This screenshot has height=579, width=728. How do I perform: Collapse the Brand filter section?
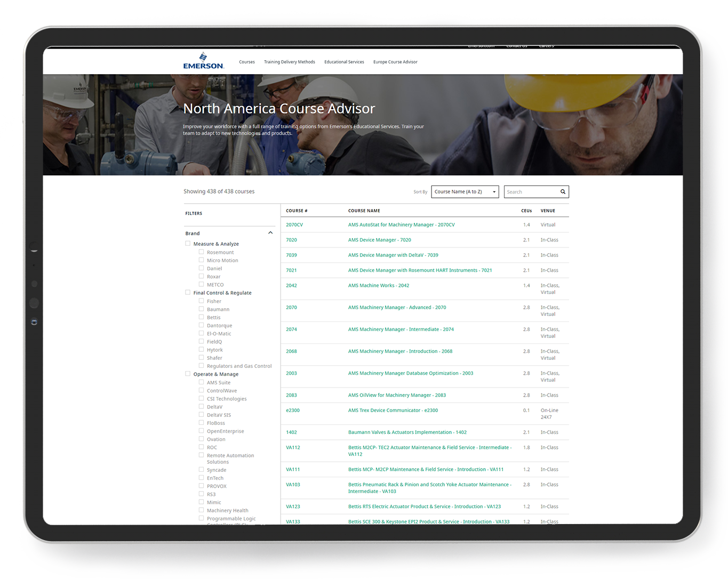coord(270,233)
